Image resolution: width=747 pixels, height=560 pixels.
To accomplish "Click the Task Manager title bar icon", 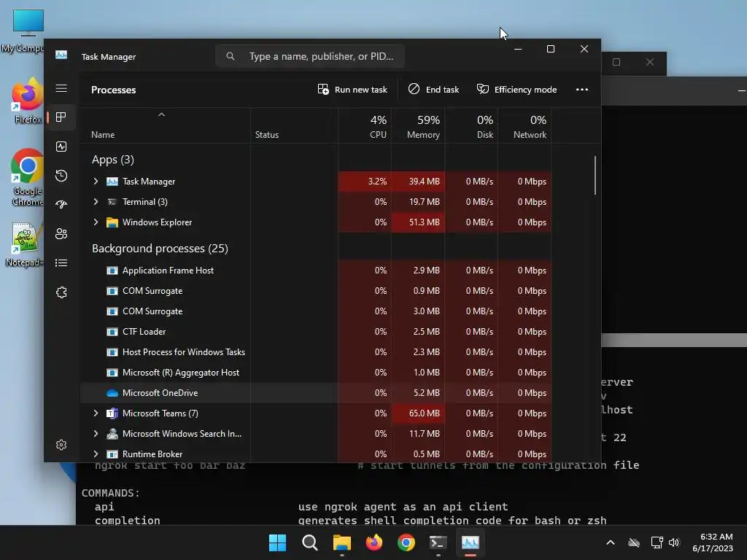I will click(x=61, y=55).
